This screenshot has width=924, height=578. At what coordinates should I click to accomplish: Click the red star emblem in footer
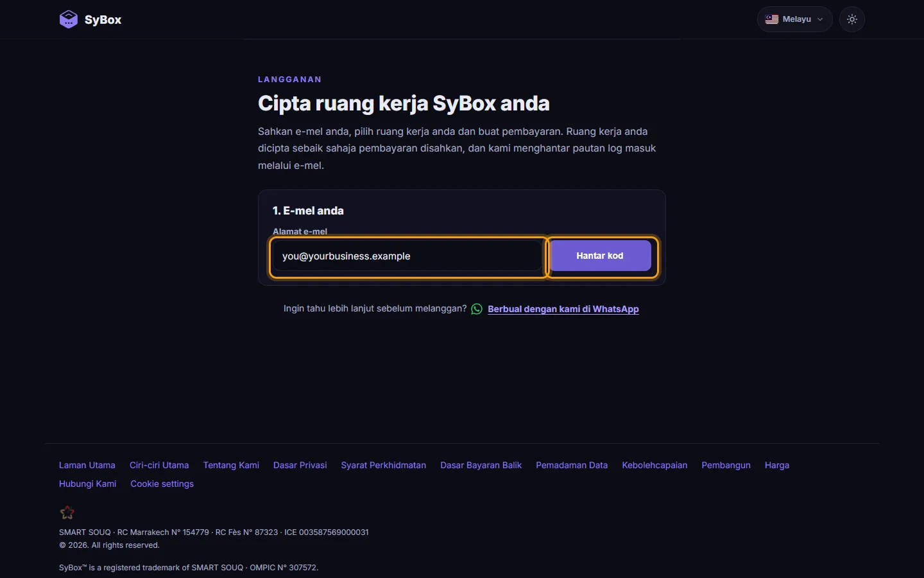(67, 512)
